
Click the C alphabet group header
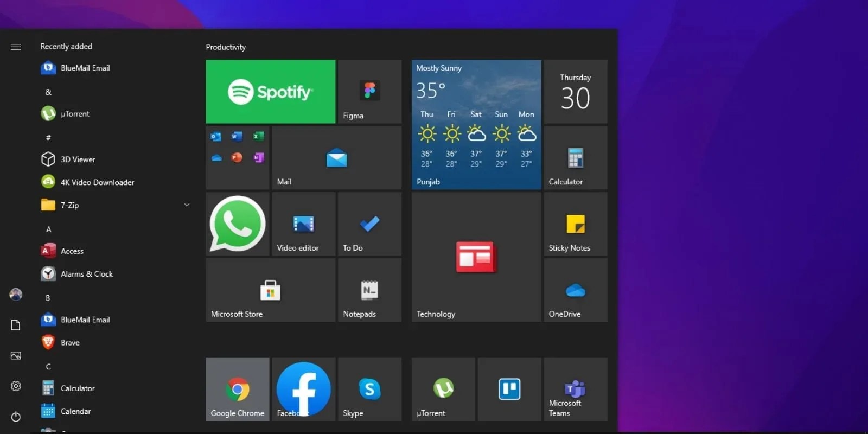click(48, 367)
